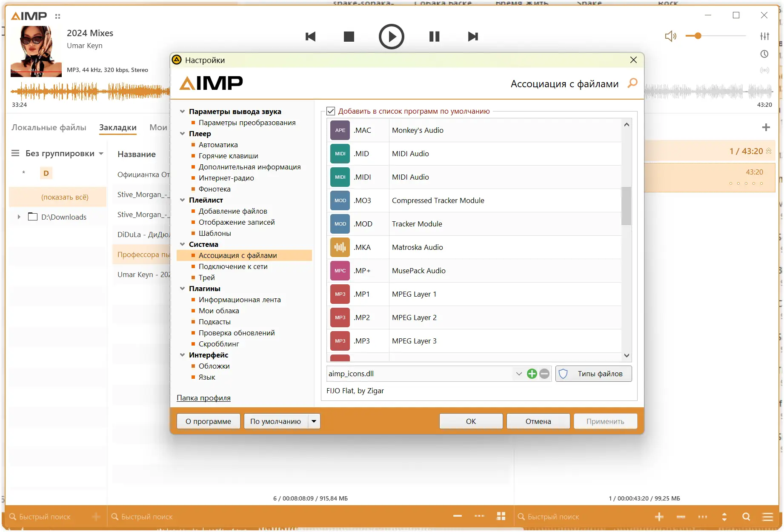Select the Трей settings page

pos(207,277)
